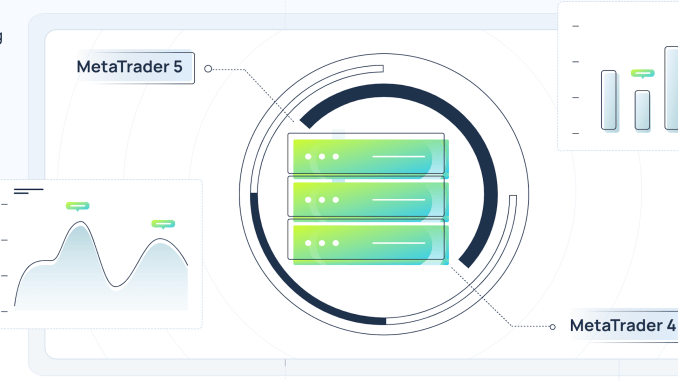
Task: Select the bottom server rack unit
Action: pos(368,242)
